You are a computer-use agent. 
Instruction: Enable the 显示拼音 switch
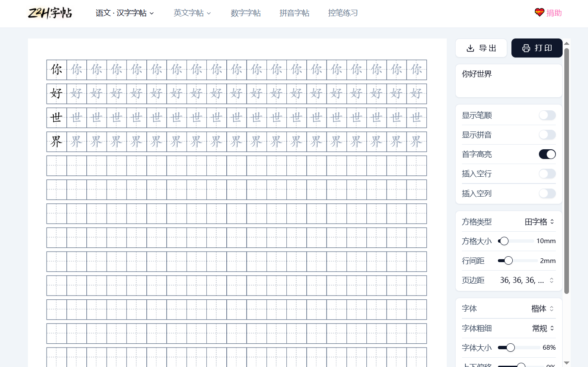point(547,135)
